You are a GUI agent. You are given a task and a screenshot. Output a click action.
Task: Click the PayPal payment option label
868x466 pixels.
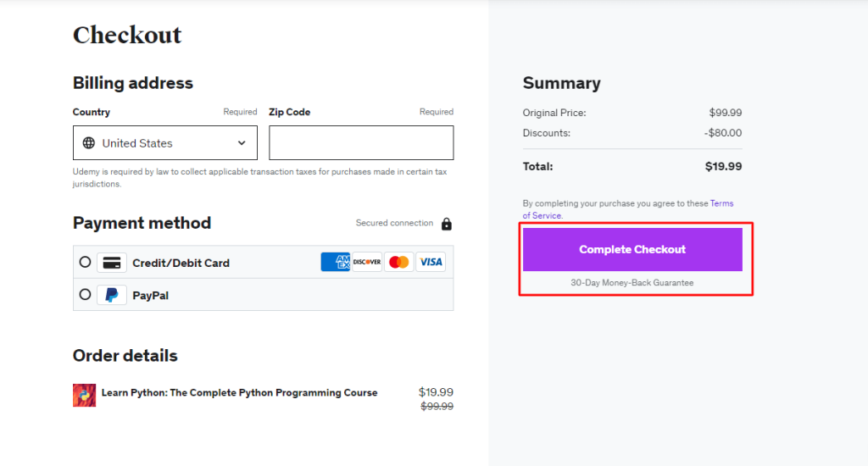pyautogui.click(x=150, y=296)
